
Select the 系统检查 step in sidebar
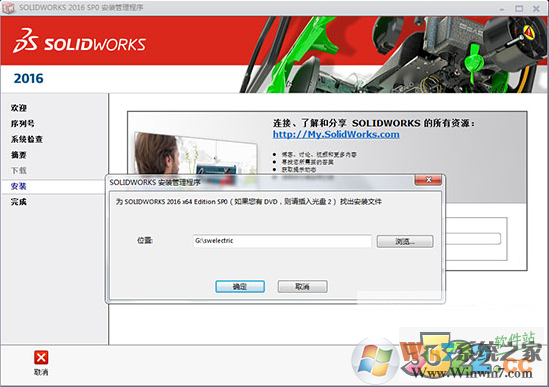point(27,139)
